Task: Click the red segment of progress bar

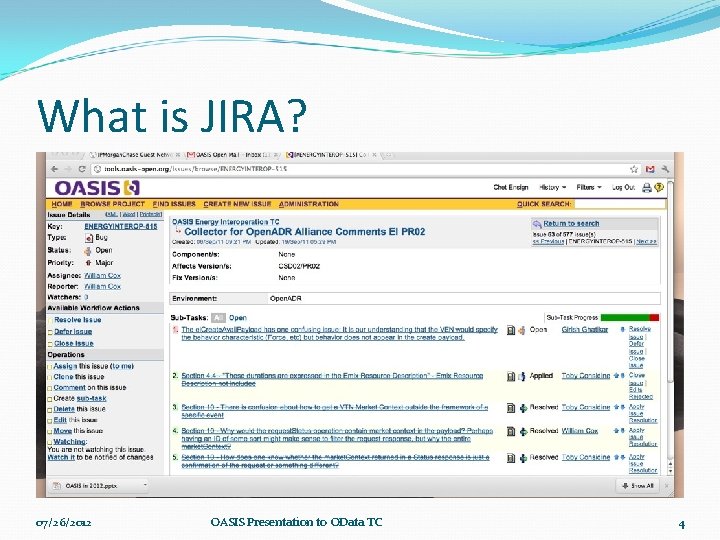Action: tap(654, 318)
